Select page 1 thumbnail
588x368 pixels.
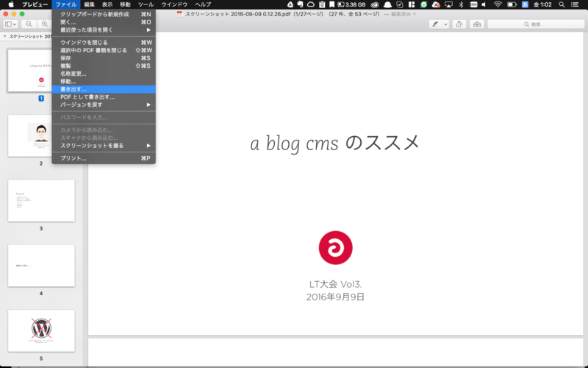[x=30, y=71]
